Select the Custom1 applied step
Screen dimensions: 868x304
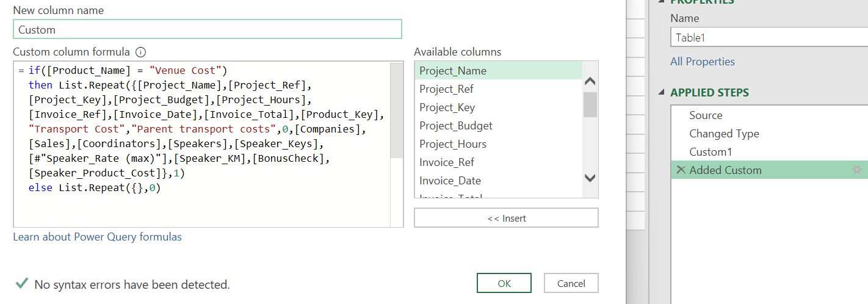(x=769, y=152)
